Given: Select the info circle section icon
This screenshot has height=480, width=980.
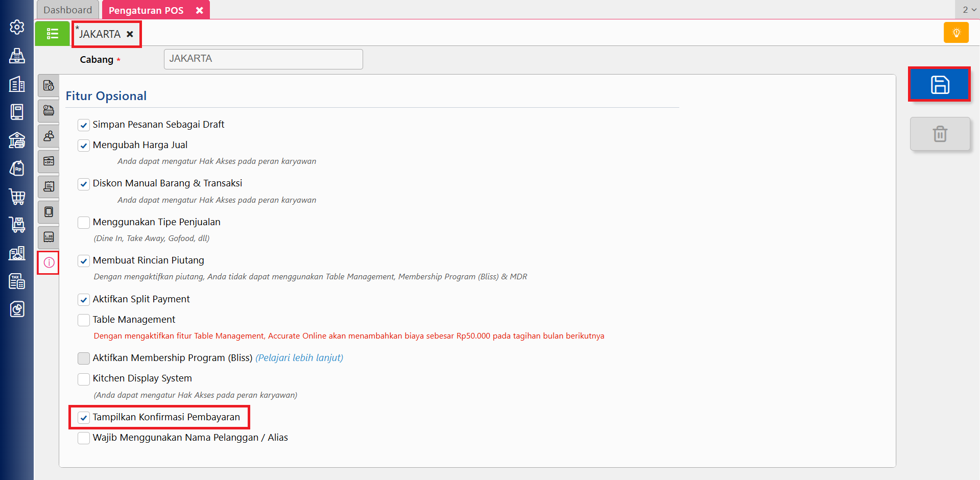Looking at the screenshot, I should pos(49,262).
